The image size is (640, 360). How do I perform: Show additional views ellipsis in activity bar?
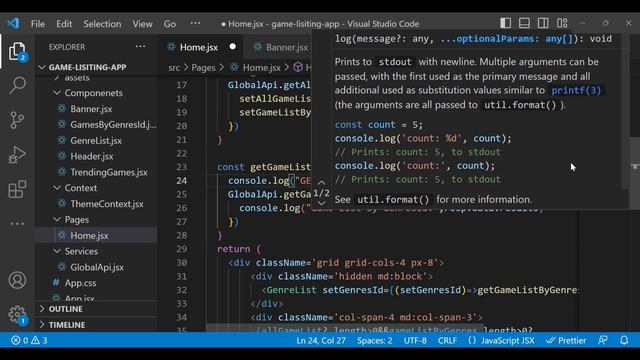[x=17, y=224]
